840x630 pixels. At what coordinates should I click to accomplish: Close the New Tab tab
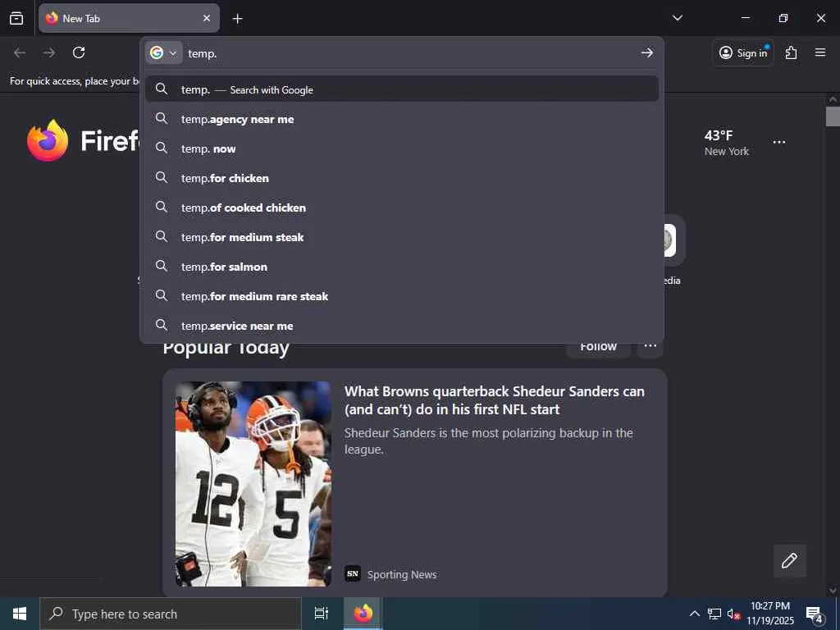(206, 18)
